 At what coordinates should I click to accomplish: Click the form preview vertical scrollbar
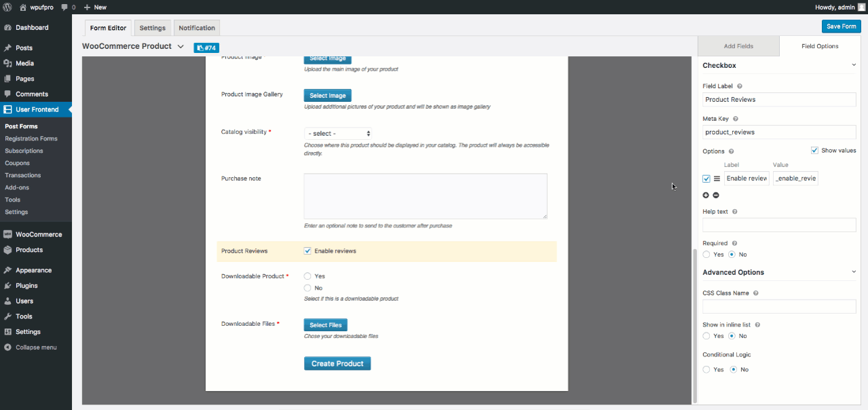tap(694, 324)
